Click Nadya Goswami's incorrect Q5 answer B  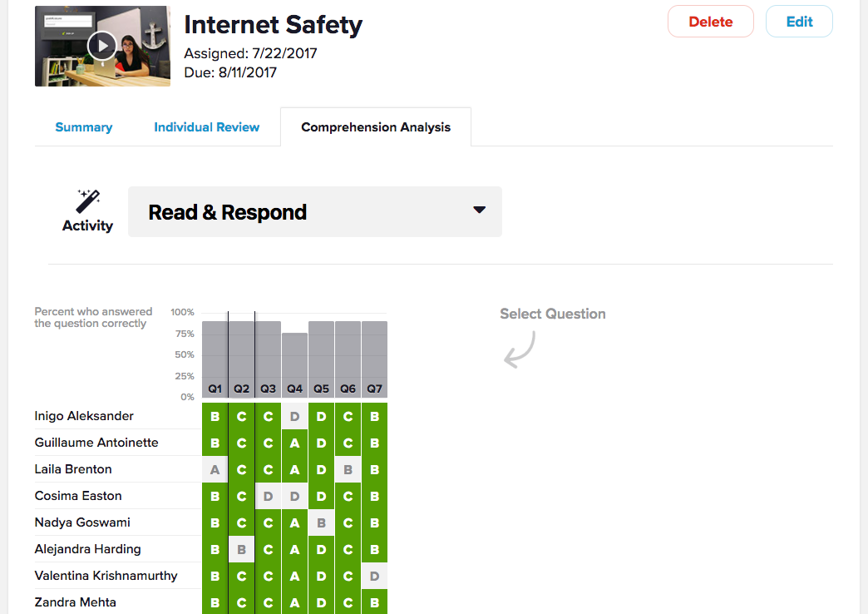click(x=321, y=522)
